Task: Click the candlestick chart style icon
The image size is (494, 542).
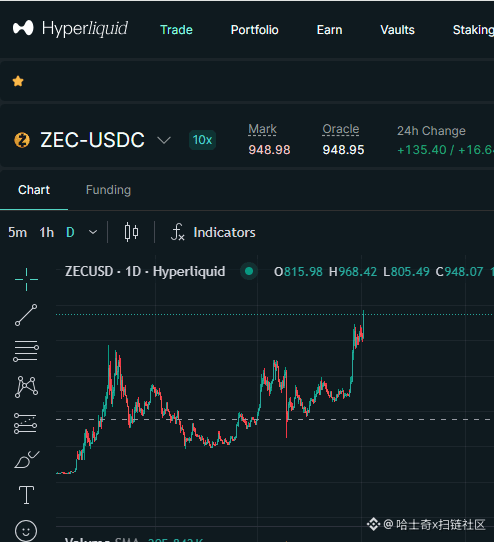Action: pos(131,232)
